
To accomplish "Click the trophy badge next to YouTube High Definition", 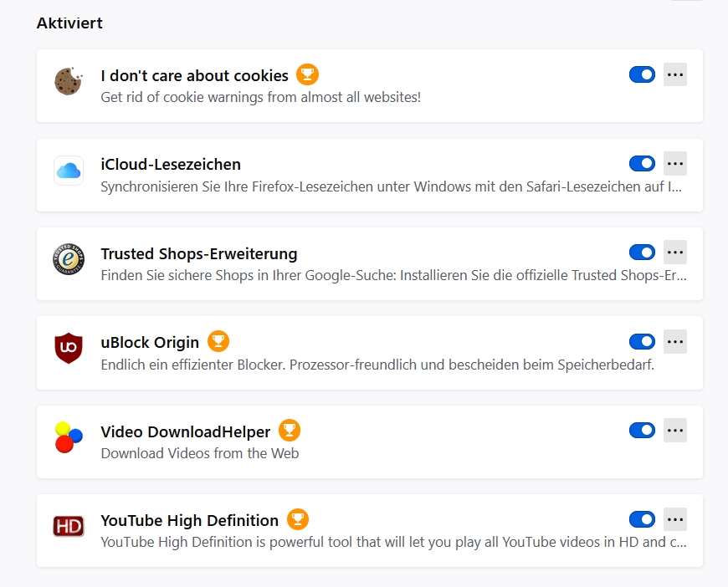I will pyautogui.click(x=298, y=519).
